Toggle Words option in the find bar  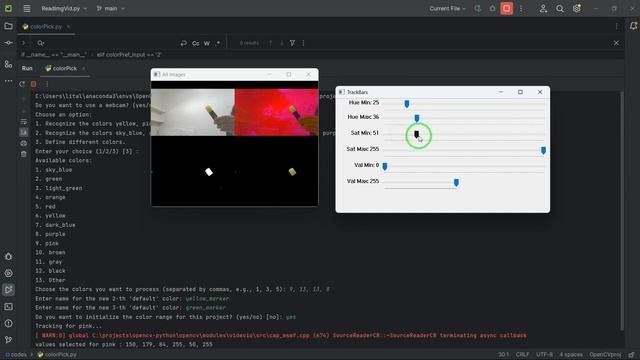207,43
